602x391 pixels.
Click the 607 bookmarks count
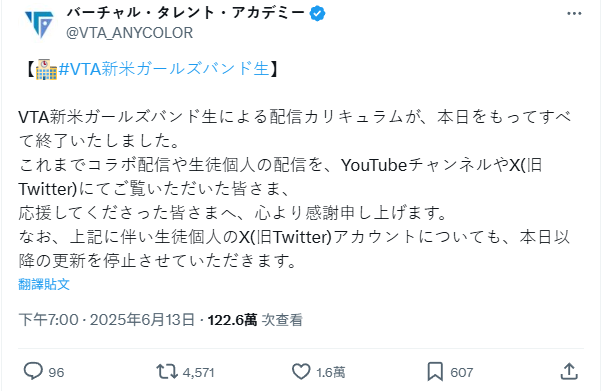tap(461, 373)
